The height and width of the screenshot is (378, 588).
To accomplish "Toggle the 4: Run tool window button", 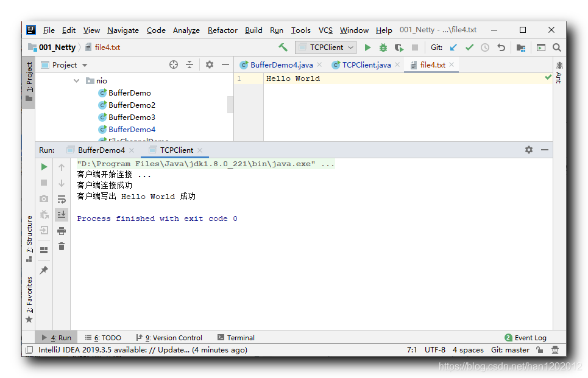I will pyautogui.click(x=56, y=338).
